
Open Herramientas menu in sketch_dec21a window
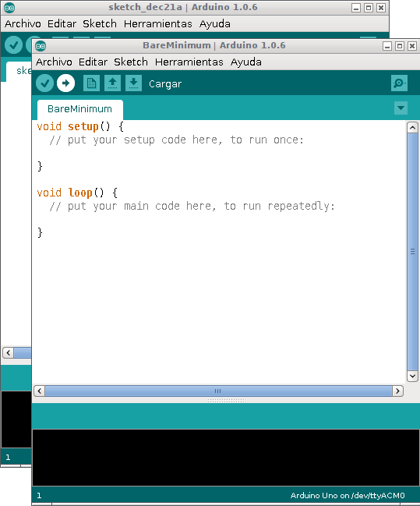click(x=157, y=24)
